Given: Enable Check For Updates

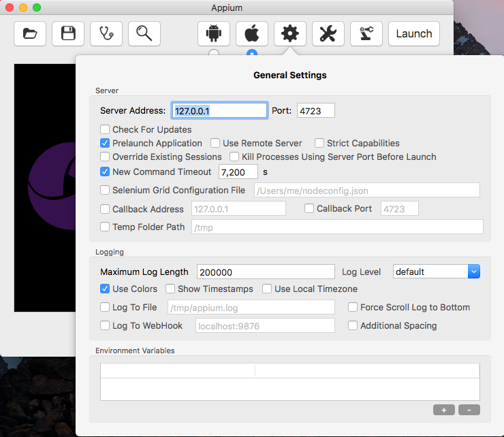Looking at the screenshot, I should pos(105,129).
